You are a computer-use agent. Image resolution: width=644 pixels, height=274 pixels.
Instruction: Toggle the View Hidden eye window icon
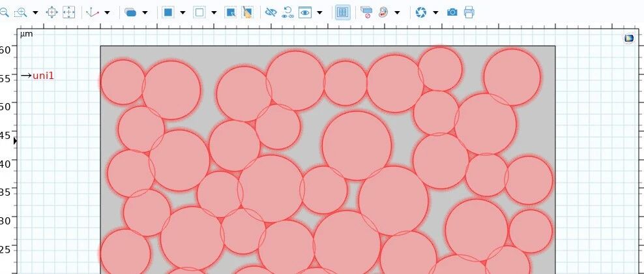tap(305, 12)
